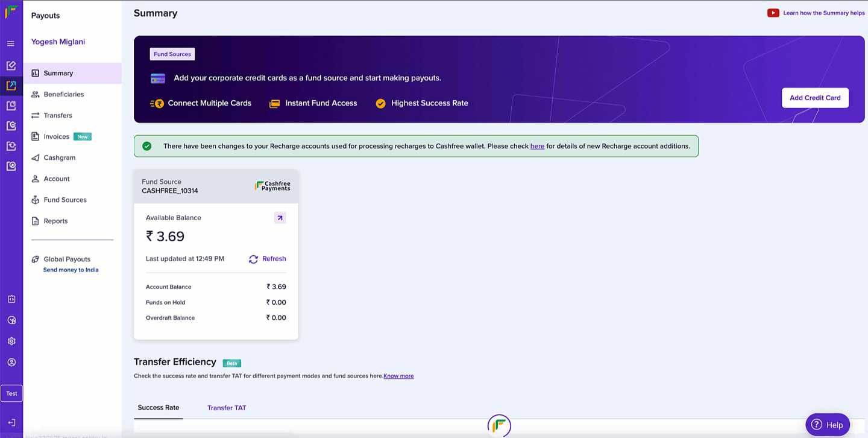Click the New badge beside Invoices
Viewport: 868px width, 438px height.
(83, 137)
